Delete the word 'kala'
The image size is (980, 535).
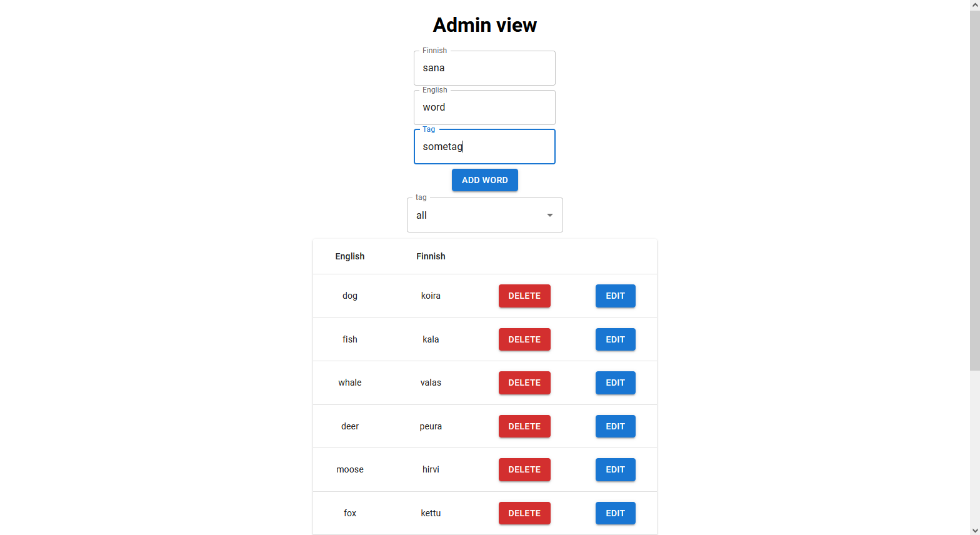[524, 339]
